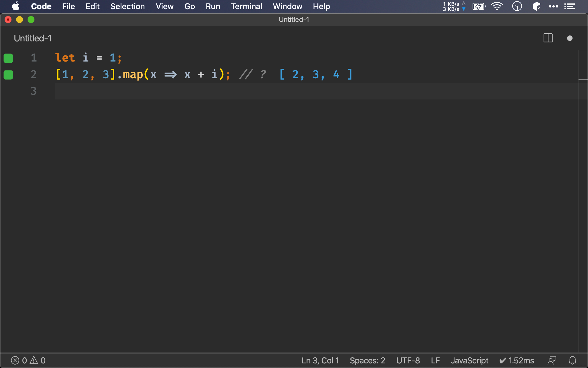
Task: Select the Untitled-1 editor tab
Action: pos(33,38)
